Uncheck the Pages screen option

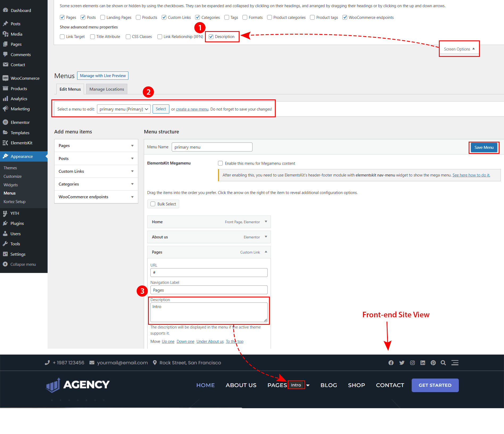62,17
